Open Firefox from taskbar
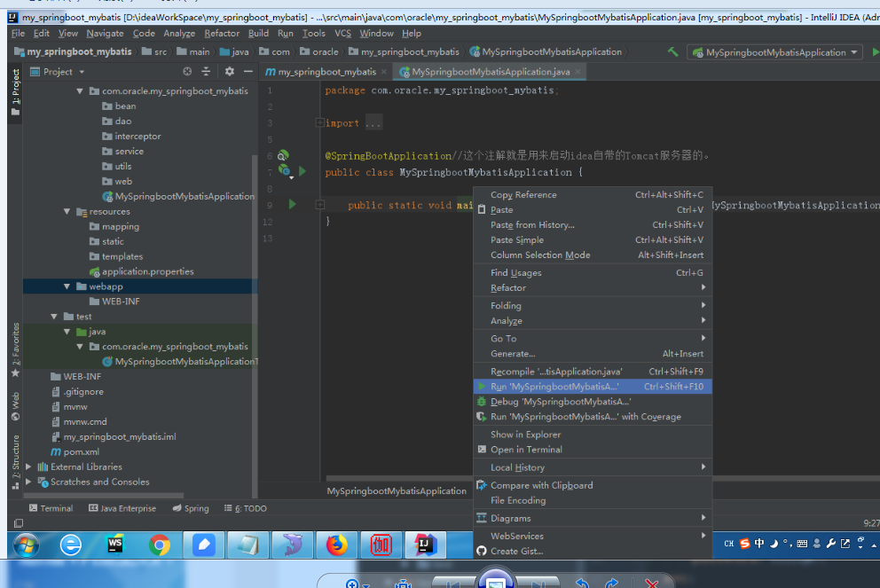Image resolution: width=880 pixels, height=588 pixels. pyautogui.click(x=337, y=545)
